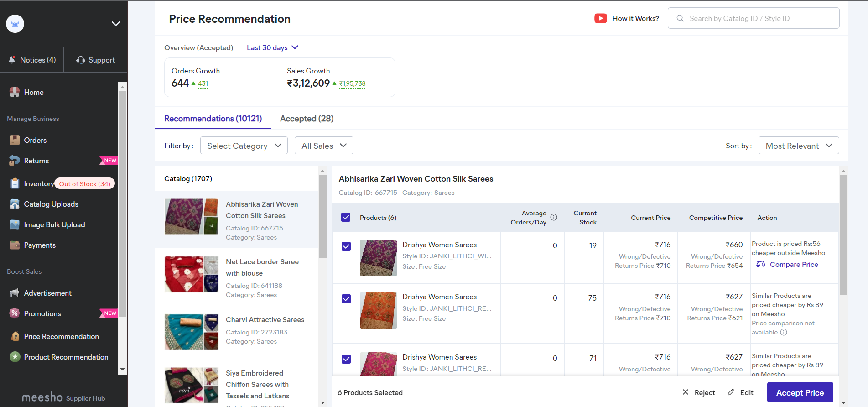Image resolution: width=868 pixels, height=407 pixels.
Task: Uncheck the first Drishya Women Sarees row
Action: pos(346,246)
